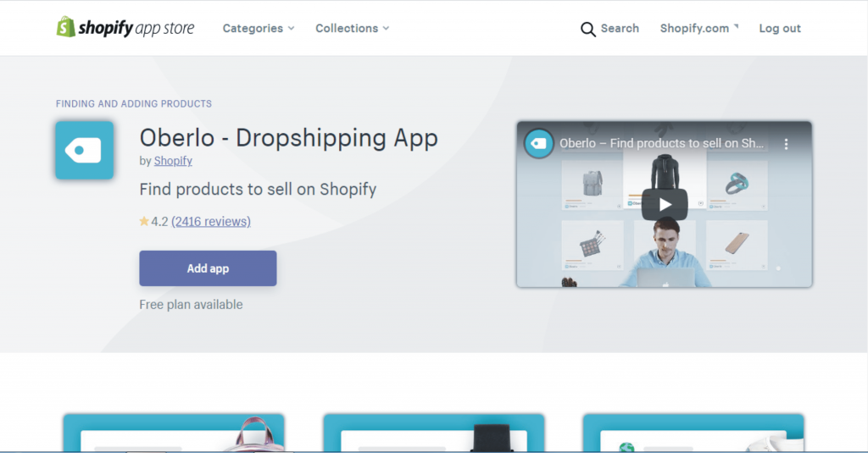Image resolution: width=868 pixels, height=453 pixels.
Task: Click the Oberlo channel avatar in video
Action: click(x=538, y=144)
